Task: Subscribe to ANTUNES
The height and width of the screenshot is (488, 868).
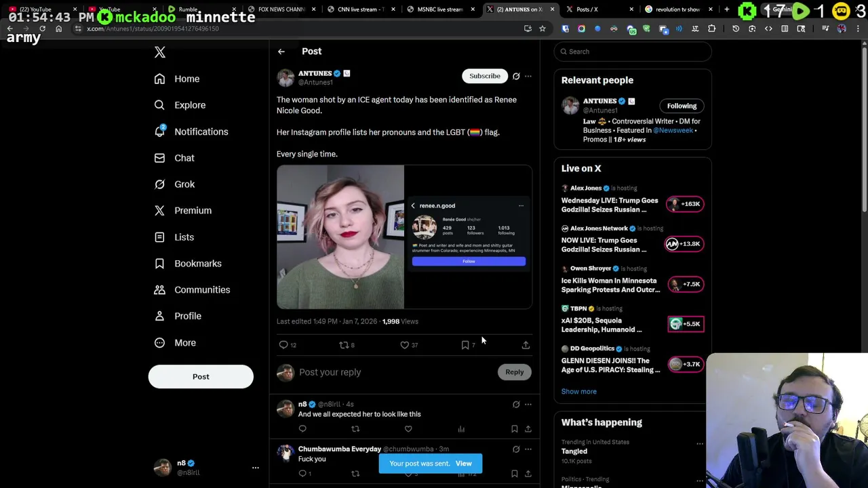Action: [x=485, y=76]
